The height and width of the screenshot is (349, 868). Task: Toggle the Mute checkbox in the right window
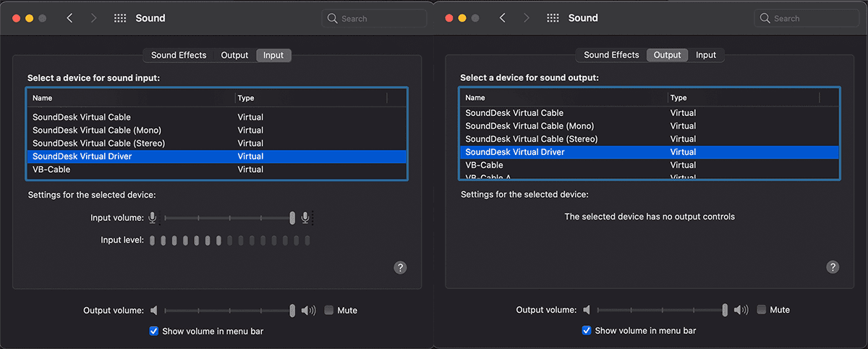tap(762, 309)
